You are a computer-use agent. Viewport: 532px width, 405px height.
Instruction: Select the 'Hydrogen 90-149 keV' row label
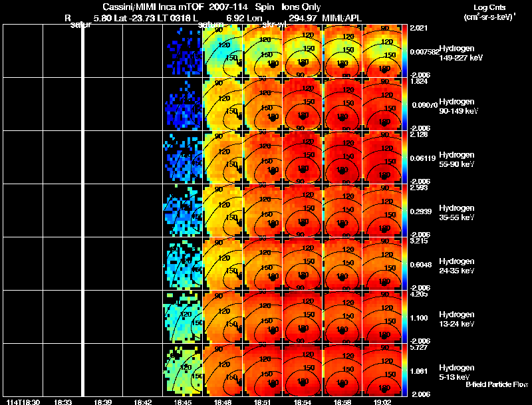coord(459,106)
